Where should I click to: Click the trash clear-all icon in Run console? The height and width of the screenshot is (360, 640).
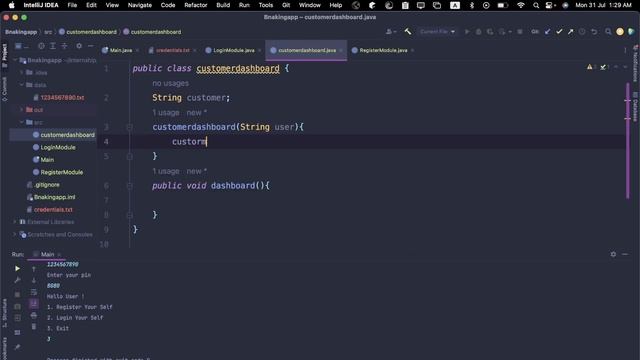click(x=33, y=327)
